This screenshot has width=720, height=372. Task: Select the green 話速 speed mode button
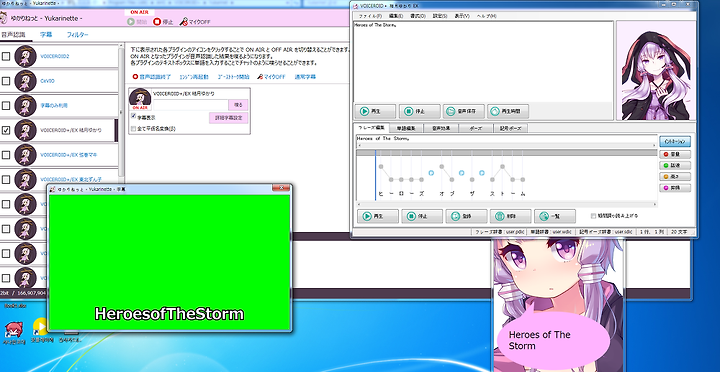point(675,165)
